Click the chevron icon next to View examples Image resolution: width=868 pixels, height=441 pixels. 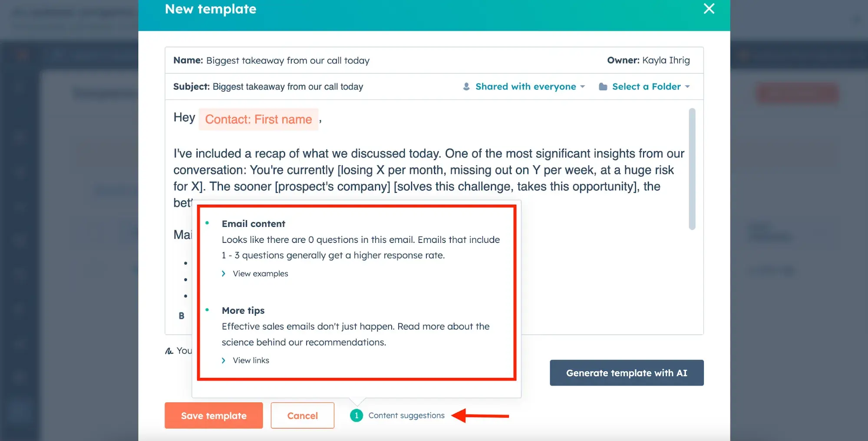point(224,274)
